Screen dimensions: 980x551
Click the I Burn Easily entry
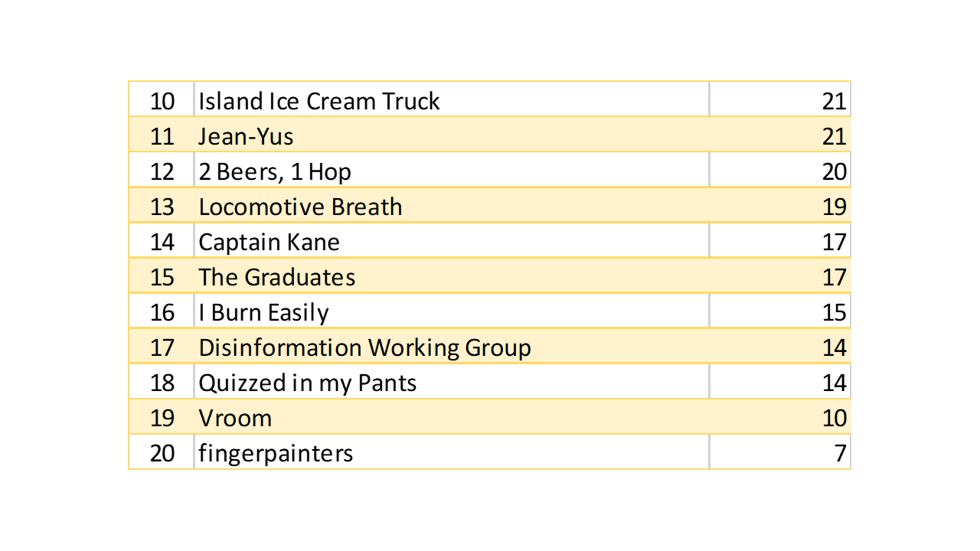[263, 312]
